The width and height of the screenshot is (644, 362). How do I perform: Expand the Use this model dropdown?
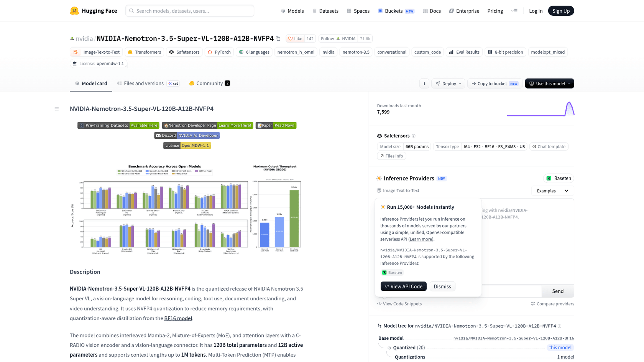pyautogui.click(x=549, y=84)
